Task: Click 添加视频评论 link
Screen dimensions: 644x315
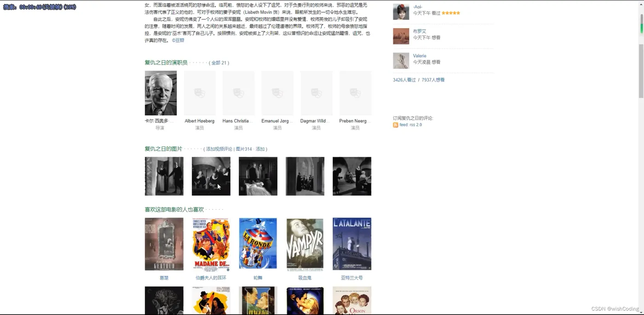Action: [219, 149]
